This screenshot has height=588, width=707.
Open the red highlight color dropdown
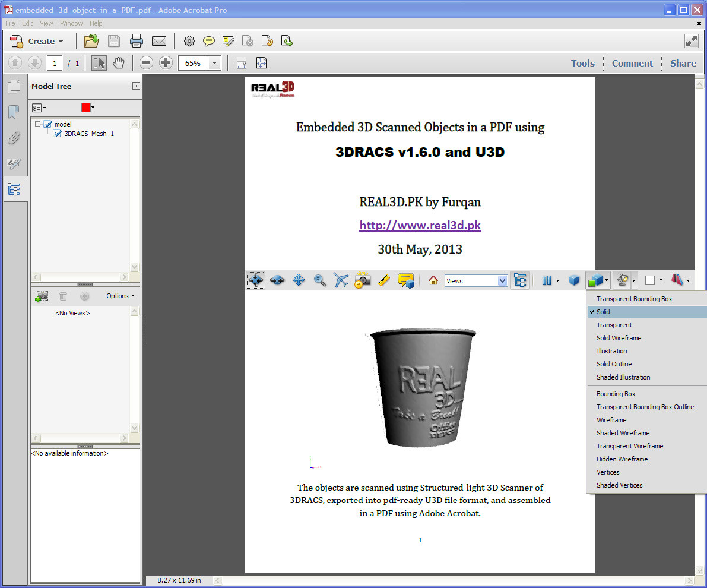[88, 108]
